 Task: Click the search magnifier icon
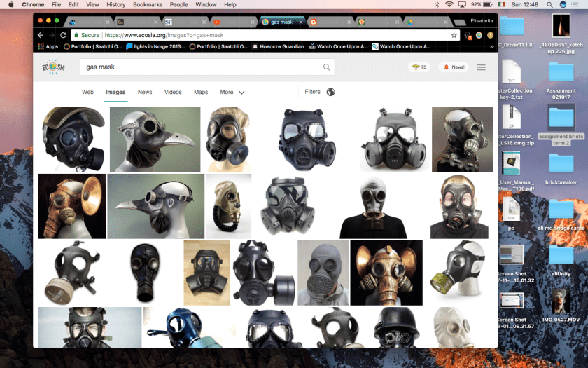[326, 67]
